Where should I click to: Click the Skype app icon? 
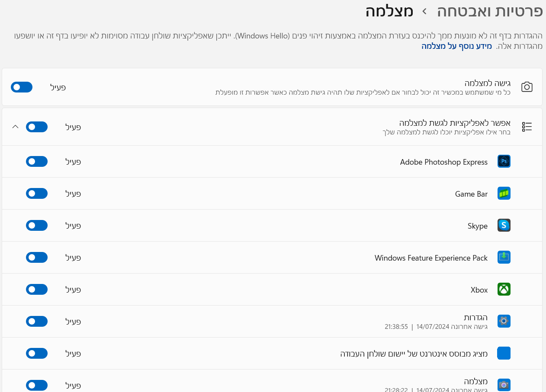504,226
